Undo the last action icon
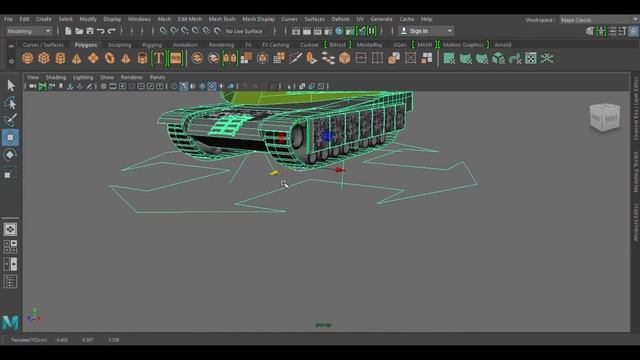Viewport: 640px width, 360px height. click(100, 31)
